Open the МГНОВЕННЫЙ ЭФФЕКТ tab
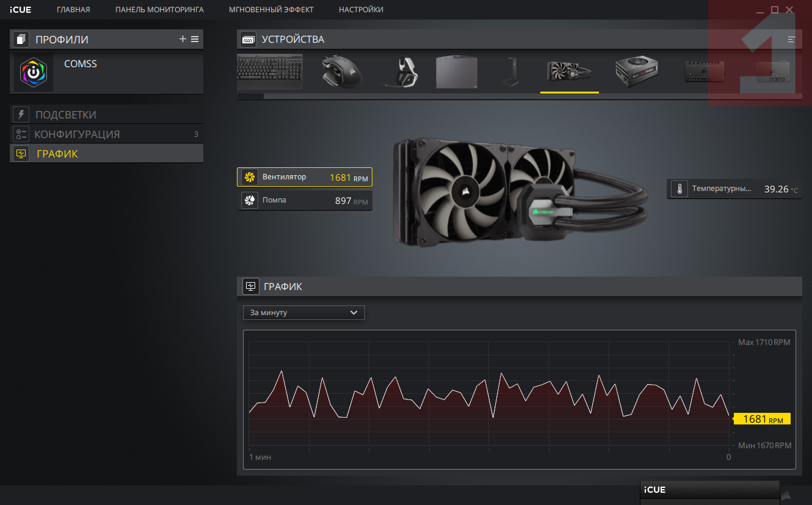This screenshot has width=812, height=505. 271,10
